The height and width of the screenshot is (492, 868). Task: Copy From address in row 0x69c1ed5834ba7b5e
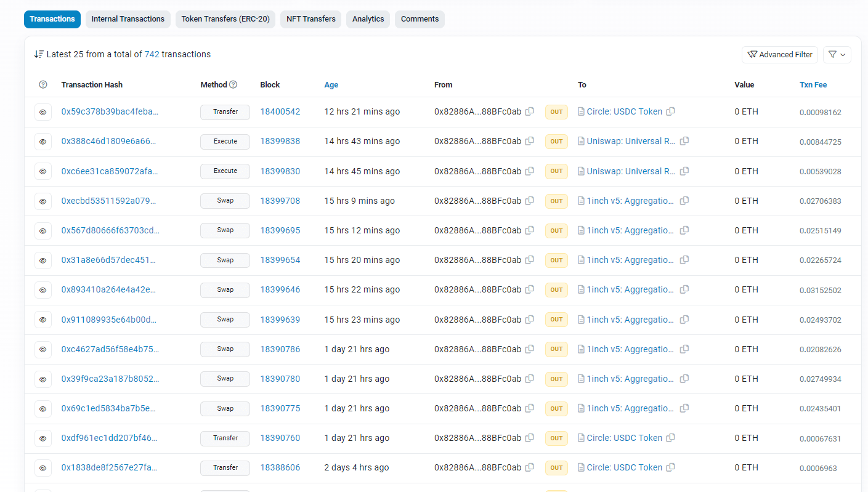530,408
